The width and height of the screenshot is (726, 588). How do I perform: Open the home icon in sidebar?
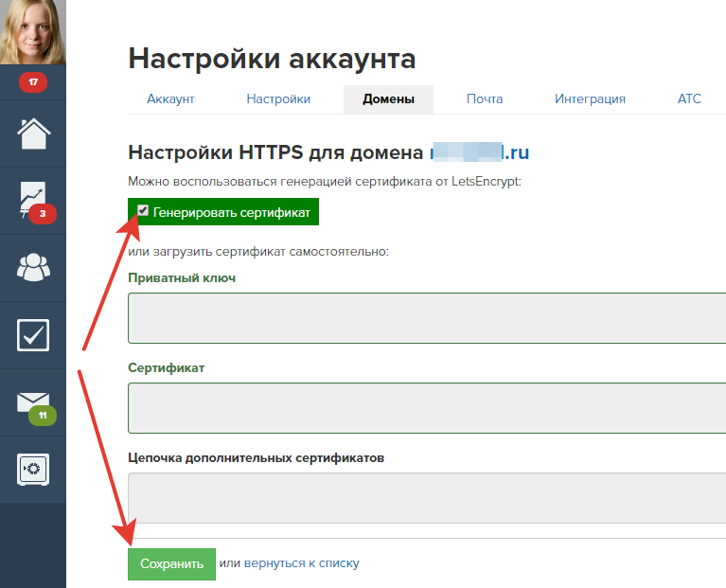click(x=33, y=134)
